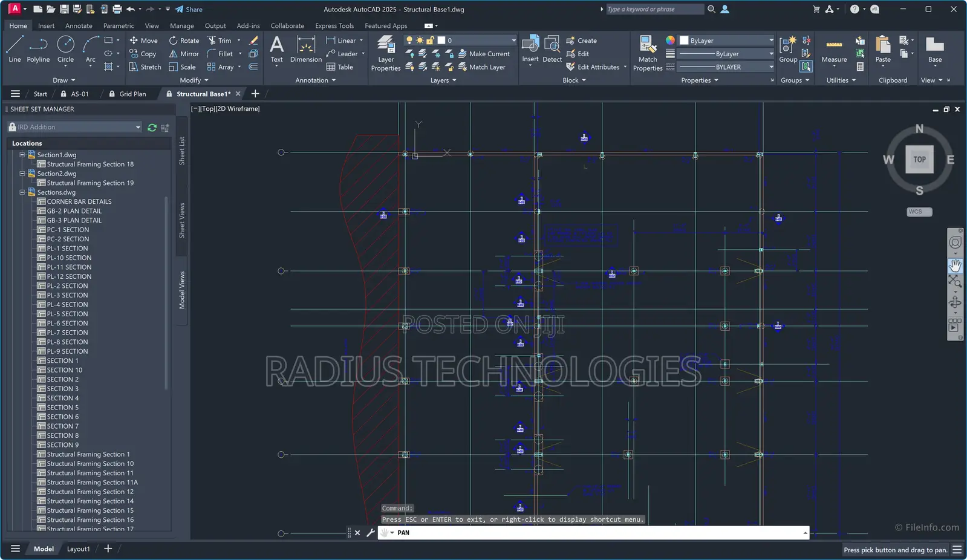Click the Customize wrench on command line
Image resolution: width=967 pixels, height=560 pixels.
[371, 533]
